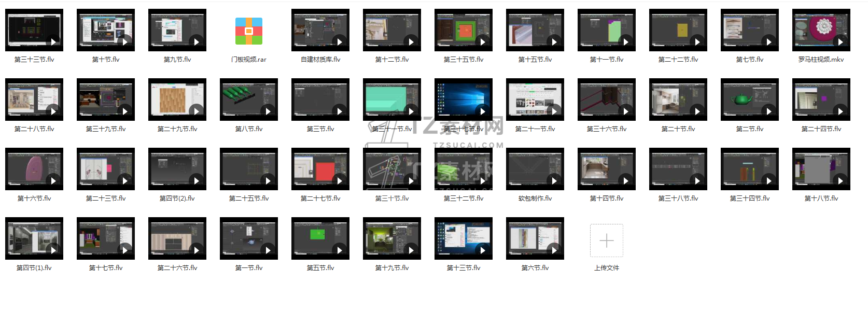The width and height of the screenshot is (868, 311).
Task: Play the 第三十一节.flv thumbnail
Action: (392, 100)
